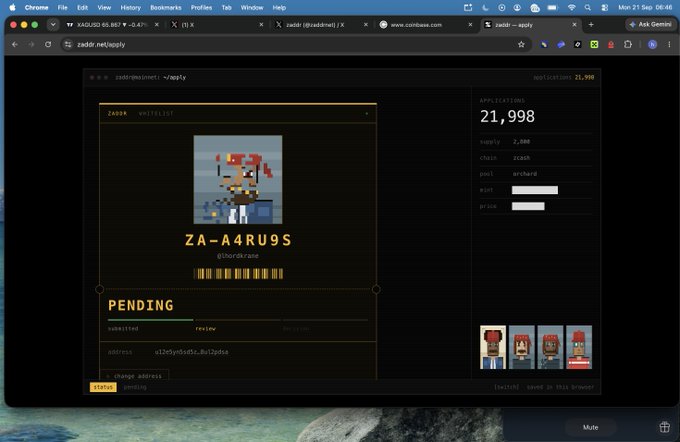Open the History menu

click(131, 7)
